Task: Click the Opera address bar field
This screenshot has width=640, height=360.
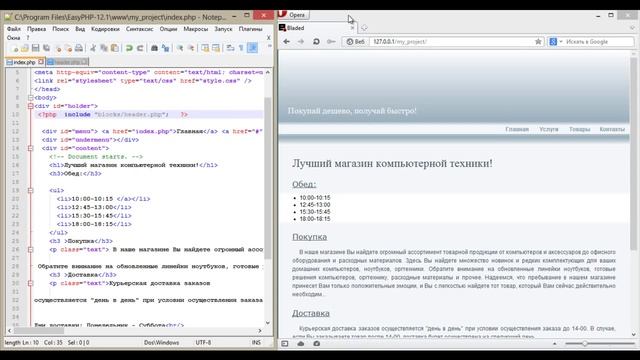Action: [x=451, y=42]
